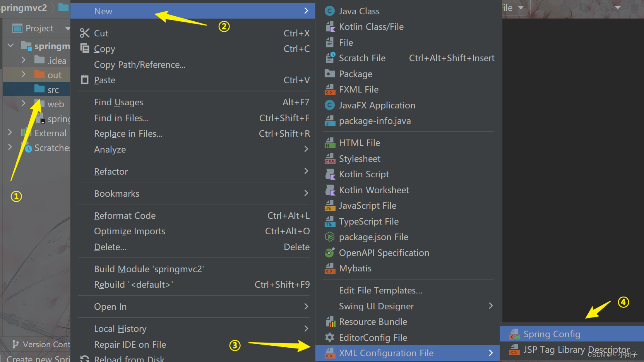This screenshot has width=644, height=362.
Task: Select Cut from the context menu
Action: tap(101, 33)
